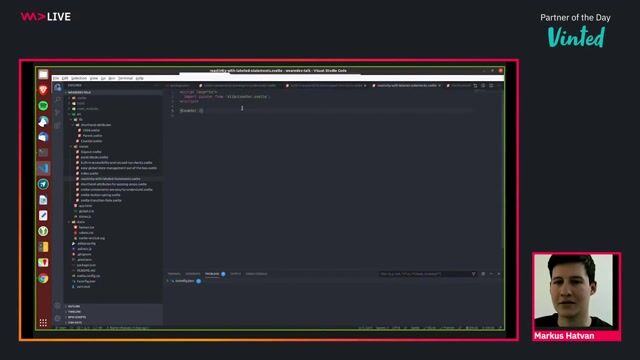This screenshot has width=640, height=360.
Task: Collapse the src folder in Explorer
Action: tap(79, 114)
